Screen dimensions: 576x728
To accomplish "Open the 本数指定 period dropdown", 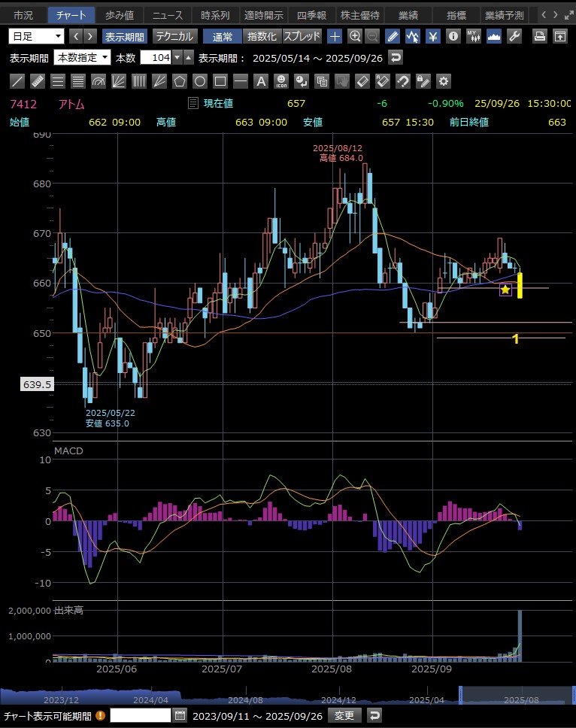I will (83, 58).
